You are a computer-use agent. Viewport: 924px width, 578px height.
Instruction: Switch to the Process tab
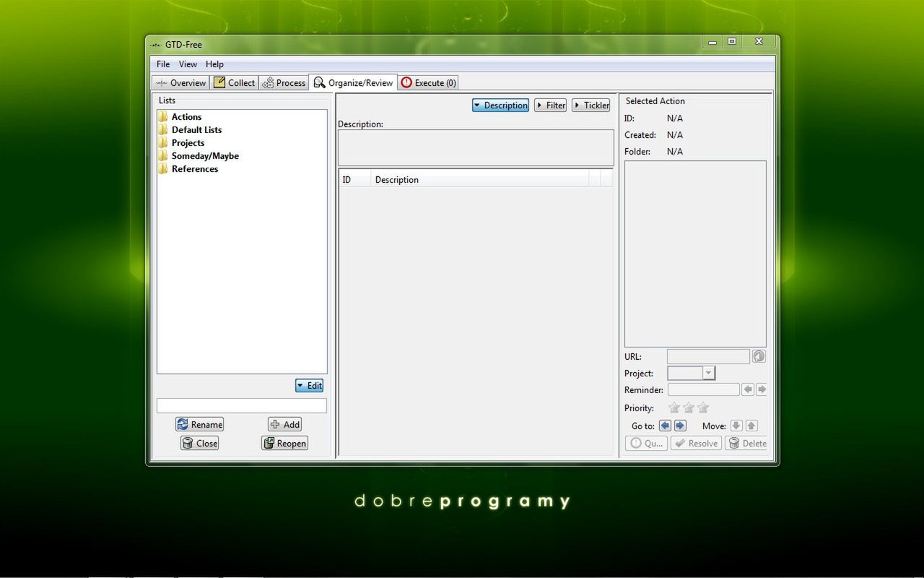pos(283,83)
